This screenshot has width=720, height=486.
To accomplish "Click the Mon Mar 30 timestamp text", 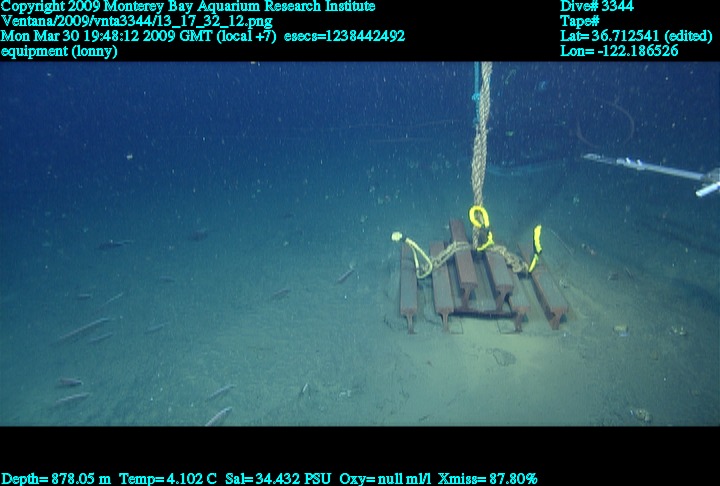I will [x=140, y=36].
